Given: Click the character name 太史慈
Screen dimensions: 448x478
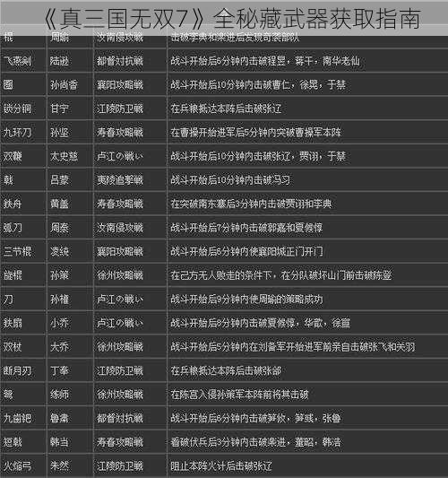Looking at the screenshot, I should pyautogui.click(x=65, y=156).
